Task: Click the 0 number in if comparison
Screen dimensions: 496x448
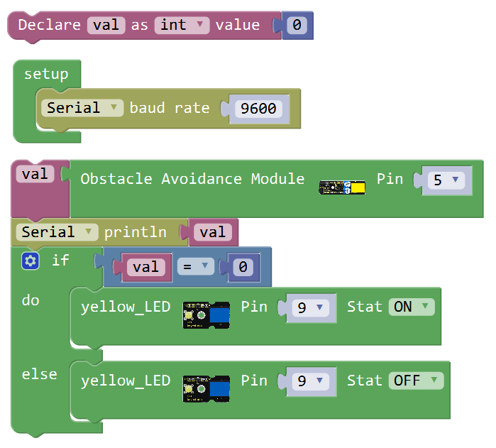Action: [243, 267]
